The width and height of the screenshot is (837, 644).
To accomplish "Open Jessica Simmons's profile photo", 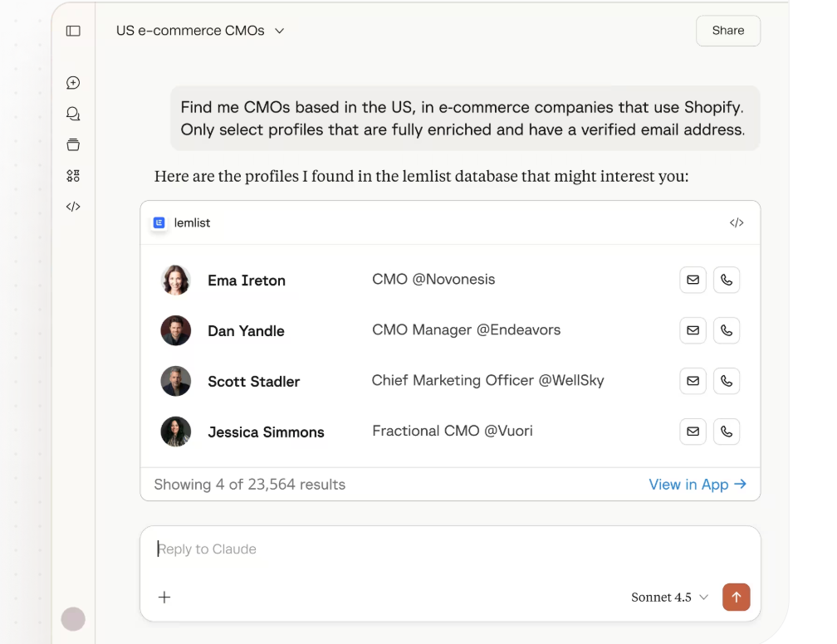I will (176, 431).
